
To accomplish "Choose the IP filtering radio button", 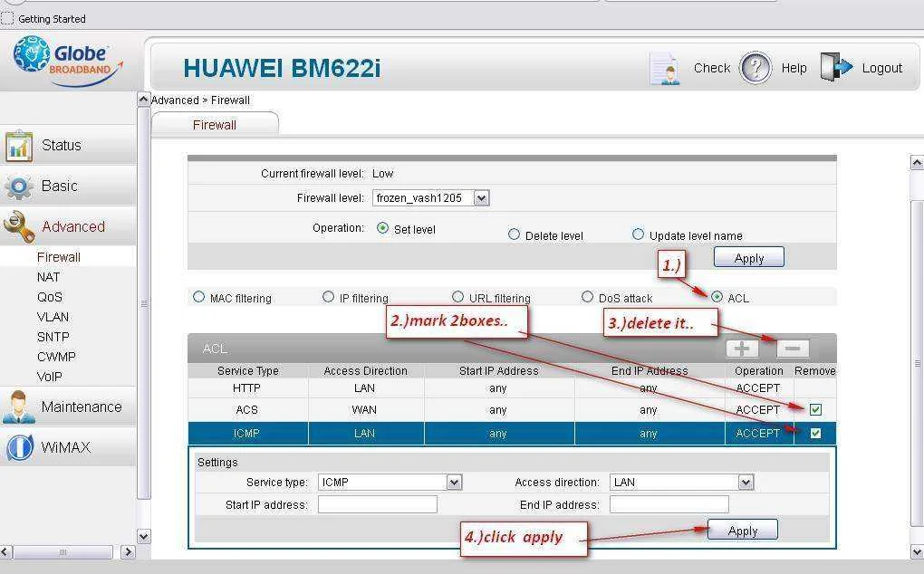I will [328, 297].
